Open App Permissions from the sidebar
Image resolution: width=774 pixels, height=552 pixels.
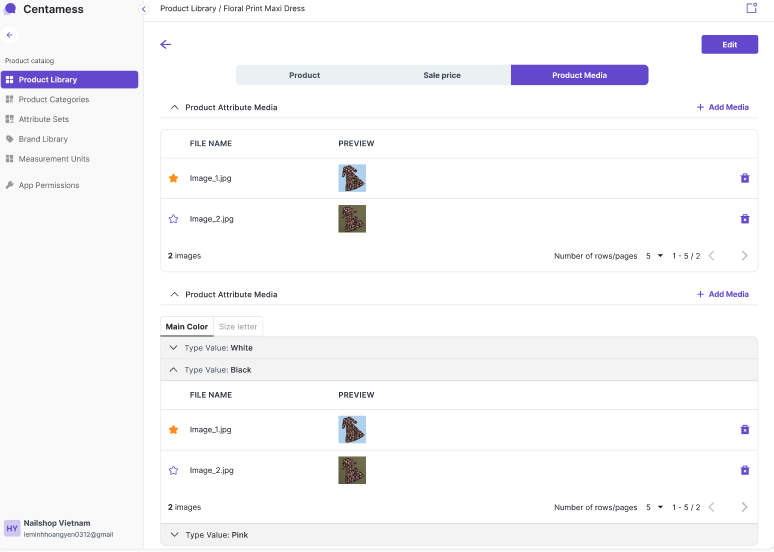48,185
